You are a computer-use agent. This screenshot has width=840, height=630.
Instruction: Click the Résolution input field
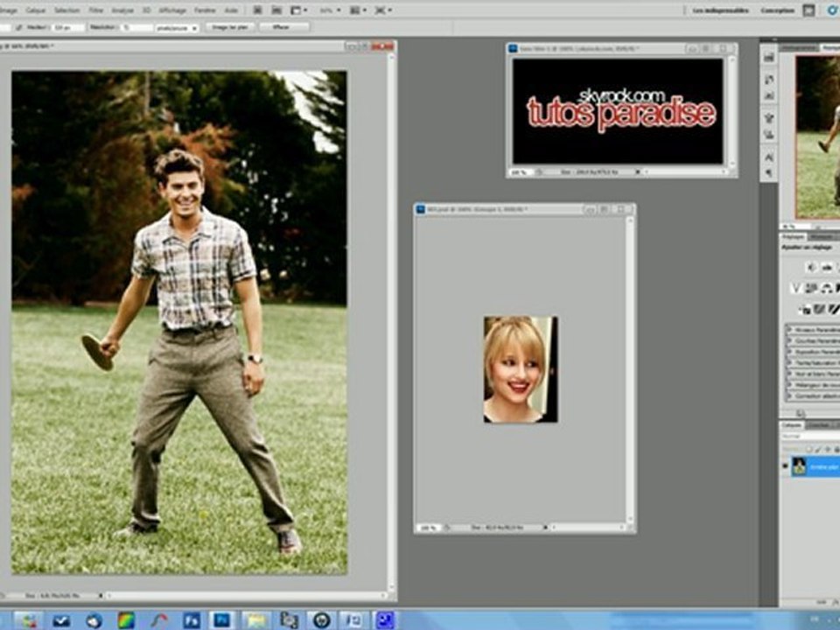pyautogui.click(x=136, y=27)
